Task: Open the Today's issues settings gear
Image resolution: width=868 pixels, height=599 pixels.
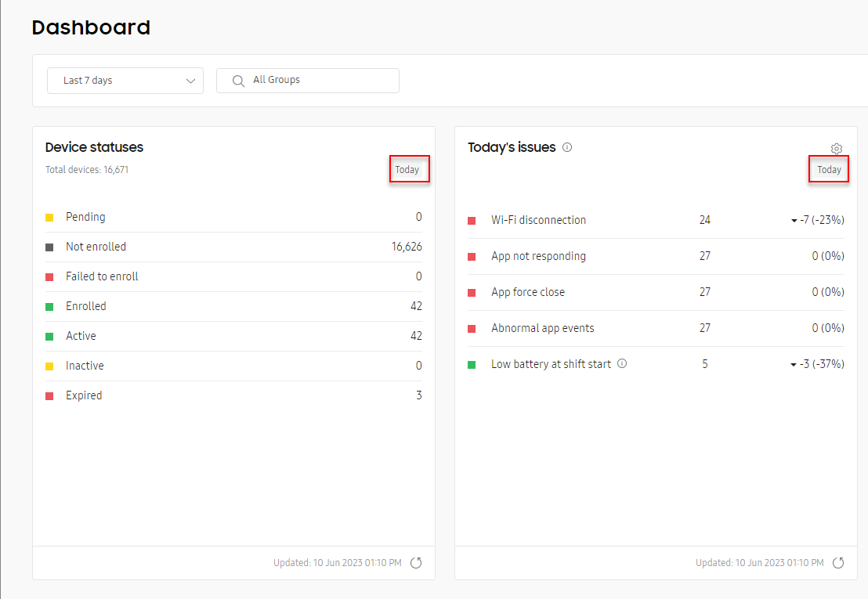Action: [836, 149]
